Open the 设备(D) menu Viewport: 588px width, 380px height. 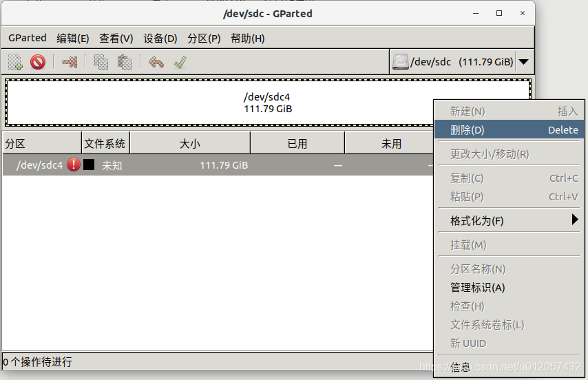click(160, 39)
